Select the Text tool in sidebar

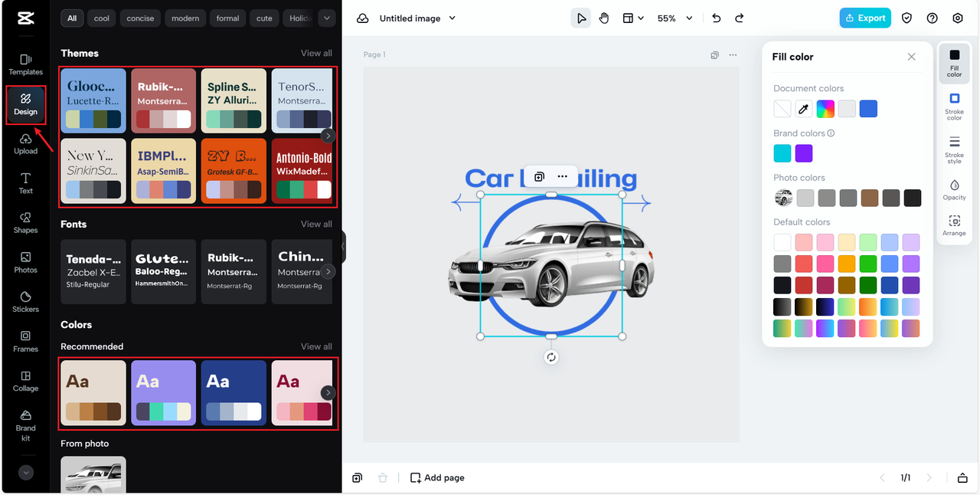pos(25,183)
